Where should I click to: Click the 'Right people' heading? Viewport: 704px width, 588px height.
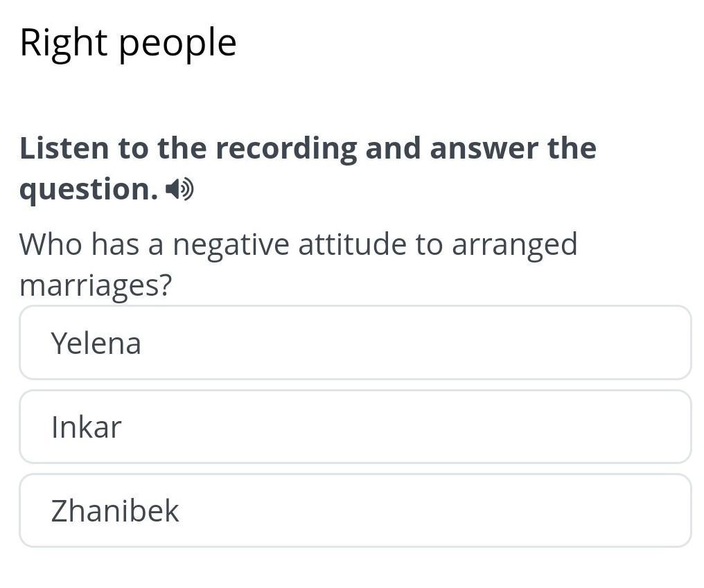tap(128, 43)
